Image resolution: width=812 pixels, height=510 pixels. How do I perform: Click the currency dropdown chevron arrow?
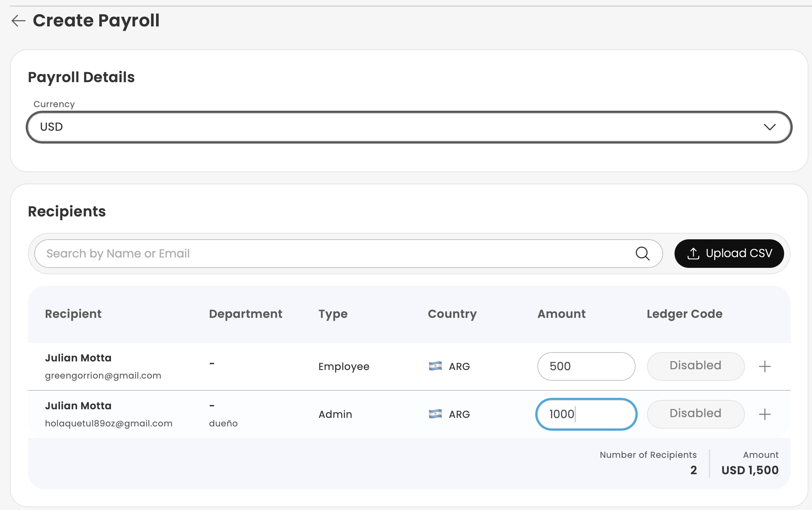(x=770, y=127)
